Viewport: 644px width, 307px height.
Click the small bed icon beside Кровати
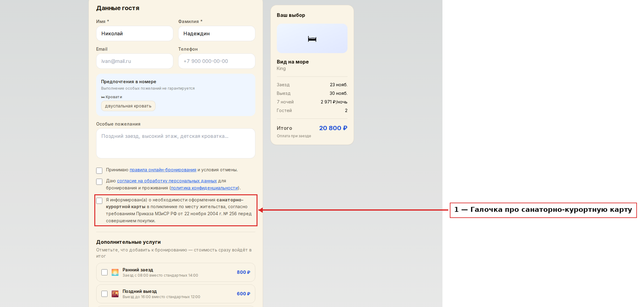pyautogui.click(x=103, y=97)
